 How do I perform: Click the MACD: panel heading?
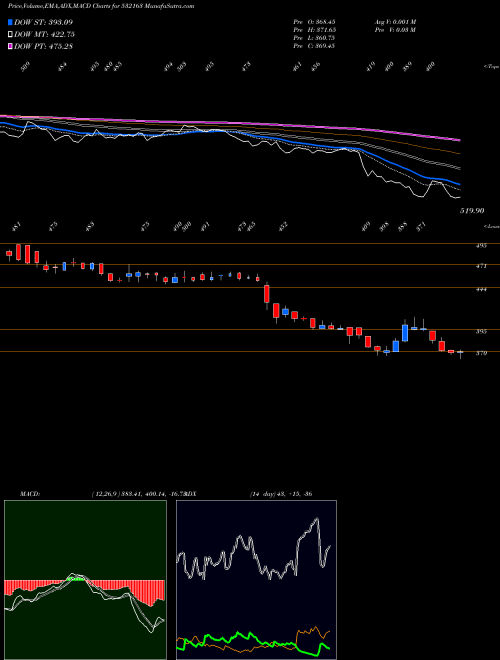[x=30, y=494]
